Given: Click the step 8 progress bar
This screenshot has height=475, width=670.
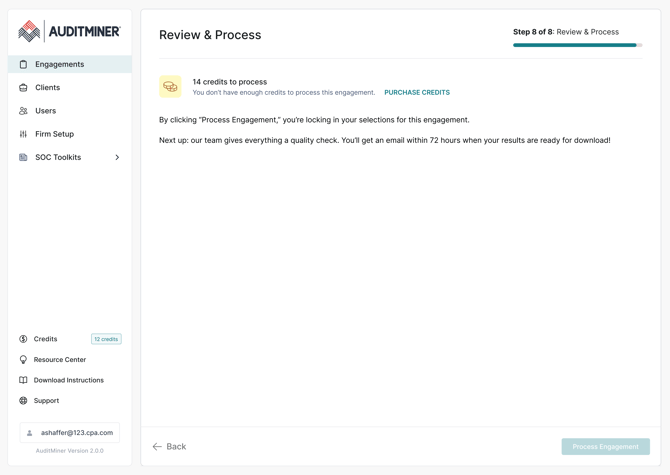Looking at the screenshot, I should pyautogui.click(x=577, y=45).
